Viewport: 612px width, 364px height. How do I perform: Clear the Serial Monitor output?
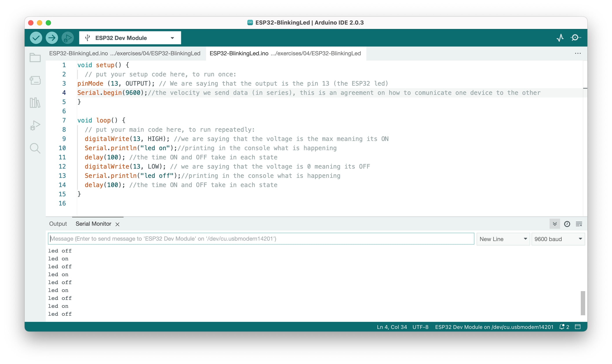579,224
